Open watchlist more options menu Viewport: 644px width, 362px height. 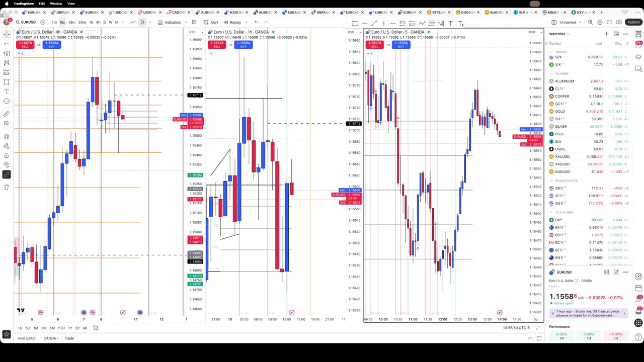coord(625,34)
